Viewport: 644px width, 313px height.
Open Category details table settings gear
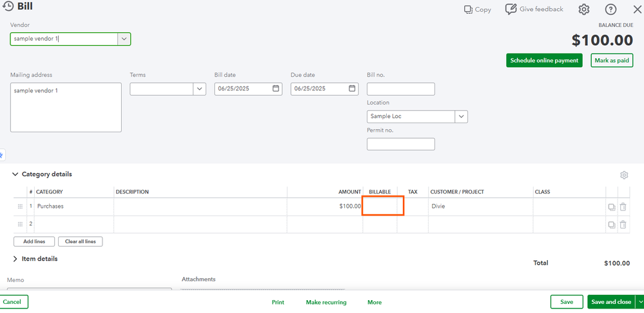623,175
